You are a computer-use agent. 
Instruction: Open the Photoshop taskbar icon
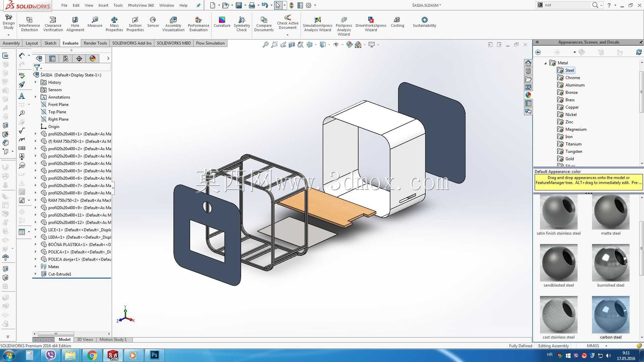pos(154,355)
